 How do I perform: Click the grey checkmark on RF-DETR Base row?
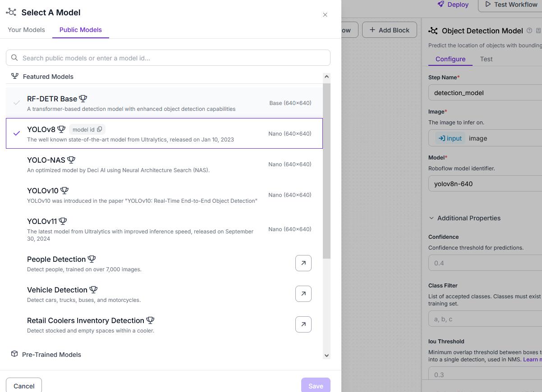click(17, 103)
